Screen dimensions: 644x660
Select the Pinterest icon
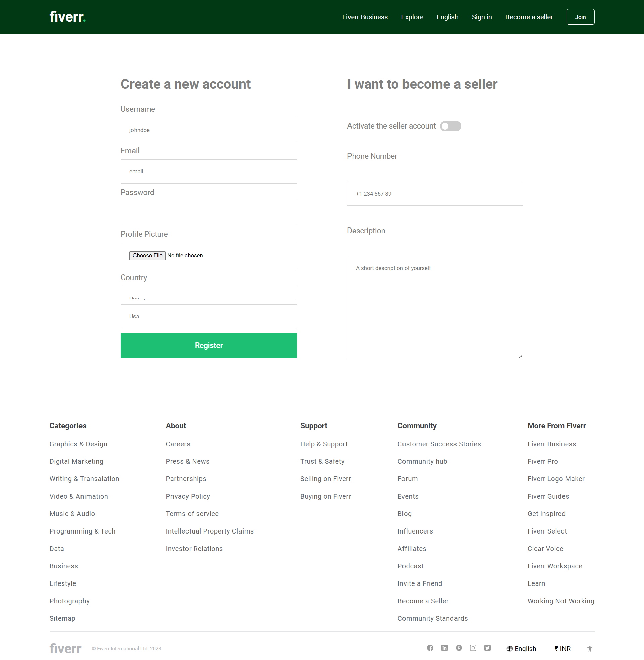tap(459, 648)
